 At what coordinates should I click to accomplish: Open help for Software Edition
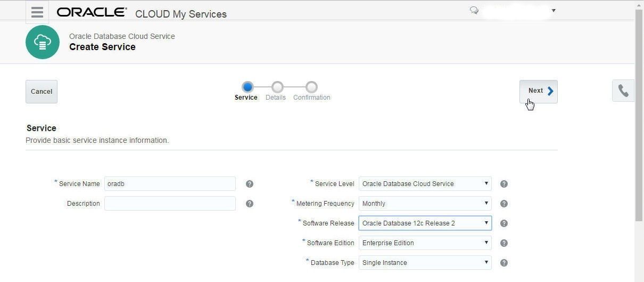pyautogui.click(x=504, y=243)
